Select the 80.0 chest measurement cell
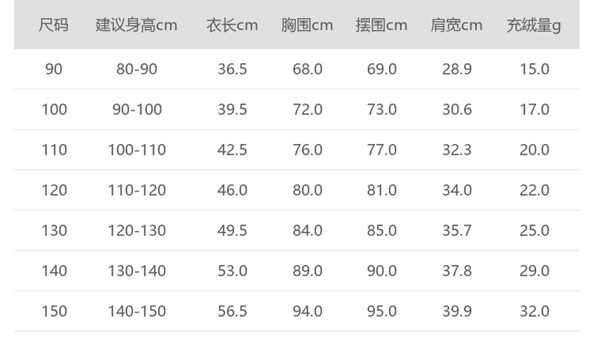This screenshot has width=593, height=364. [x=307, y=191]
